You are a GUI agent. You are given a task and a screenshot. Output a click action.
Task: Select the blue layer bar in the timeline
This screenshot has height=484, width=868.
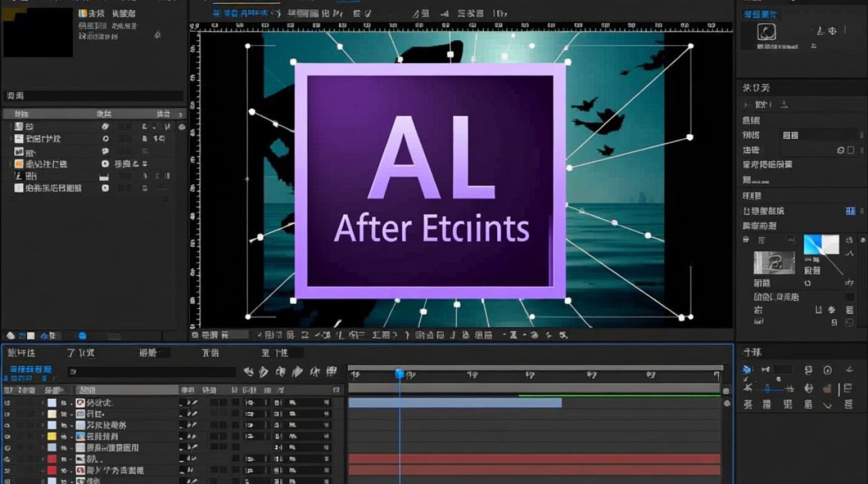455,403
